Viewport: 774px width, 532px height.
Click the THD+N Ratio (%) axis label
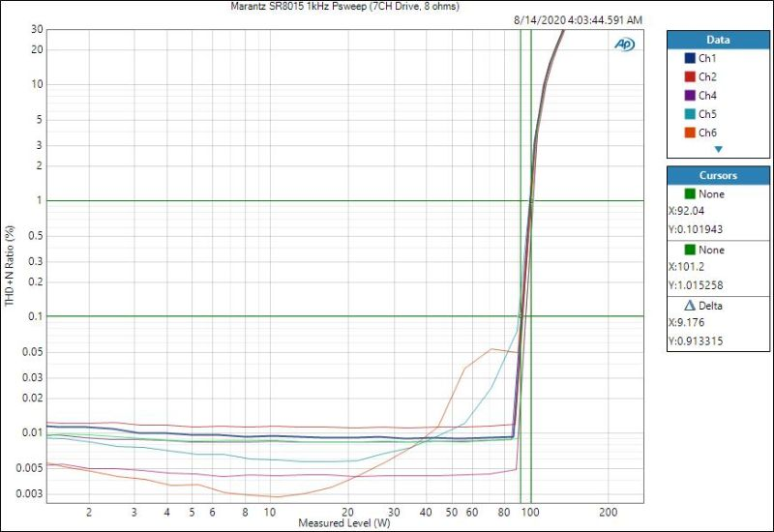(x=11, y=264)
